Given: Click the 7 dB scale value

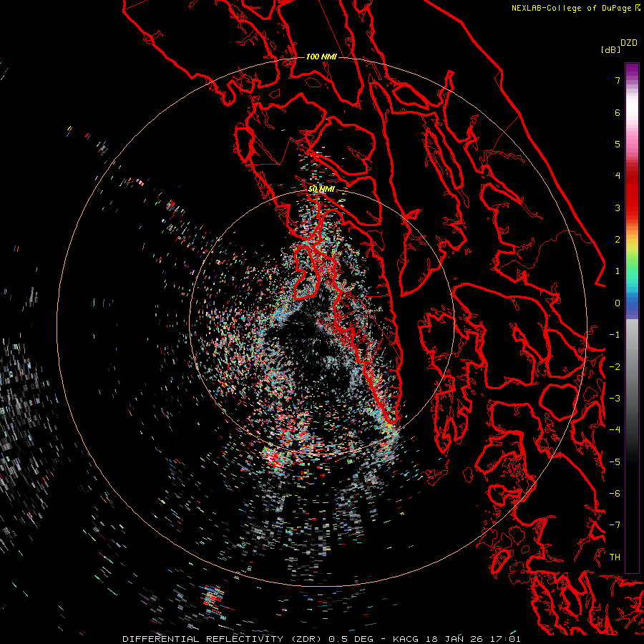Looking at the screenshot, I should [x=618, y=81].
